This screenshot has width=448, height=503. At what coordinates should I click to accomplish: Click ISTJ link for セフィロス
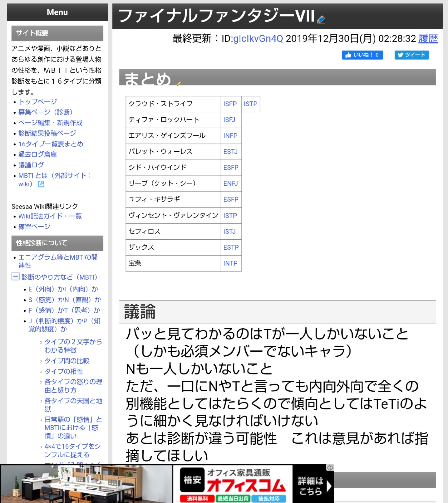coord(229,231)
